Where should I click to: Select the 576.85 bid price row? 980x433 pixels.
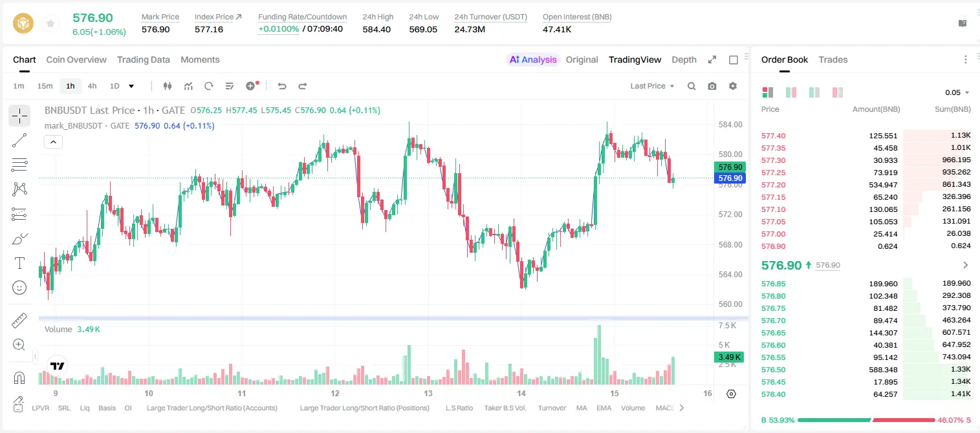[866, 283]
